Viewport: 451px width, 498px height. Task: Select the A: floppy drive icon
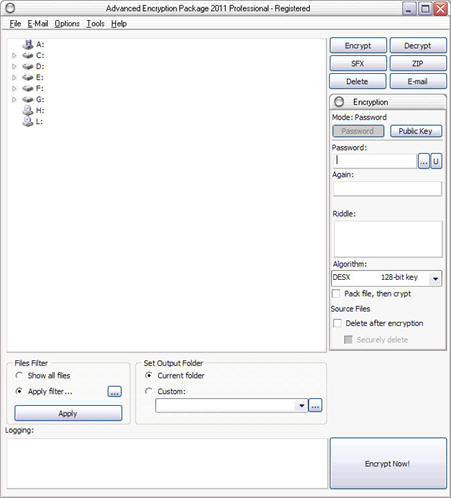(28, 44)
